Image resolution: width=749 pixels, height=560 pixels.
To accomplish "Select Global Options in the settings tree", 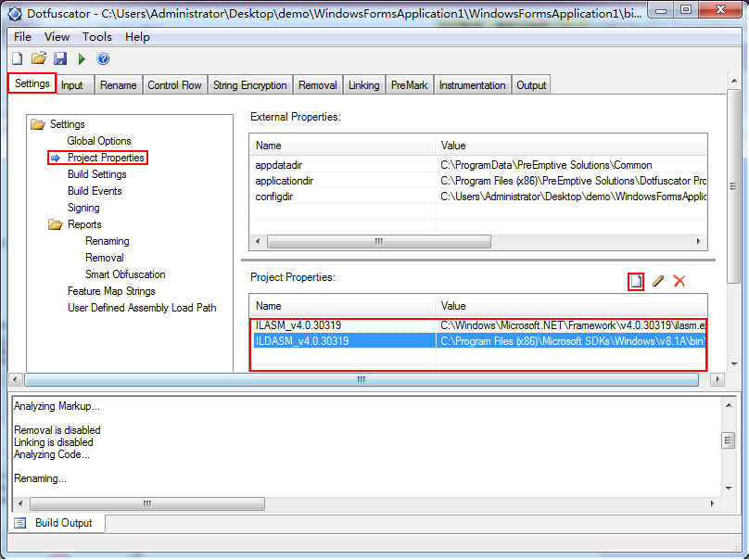I will click(x=99, y=141).
